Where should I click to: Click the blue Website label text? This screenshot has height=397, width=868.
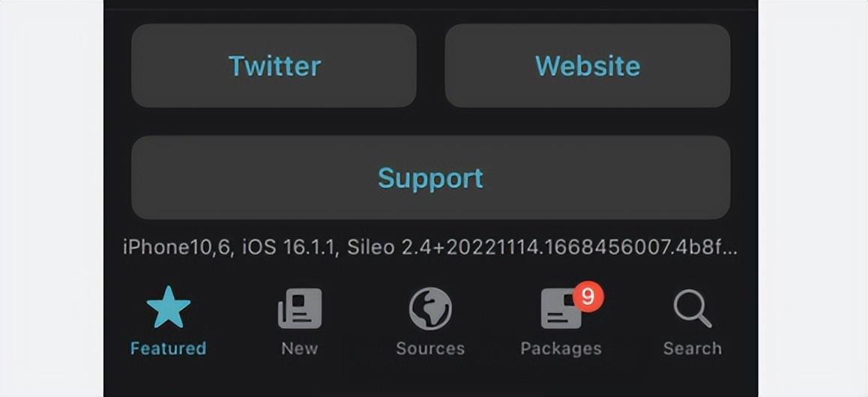coord(588,66)
